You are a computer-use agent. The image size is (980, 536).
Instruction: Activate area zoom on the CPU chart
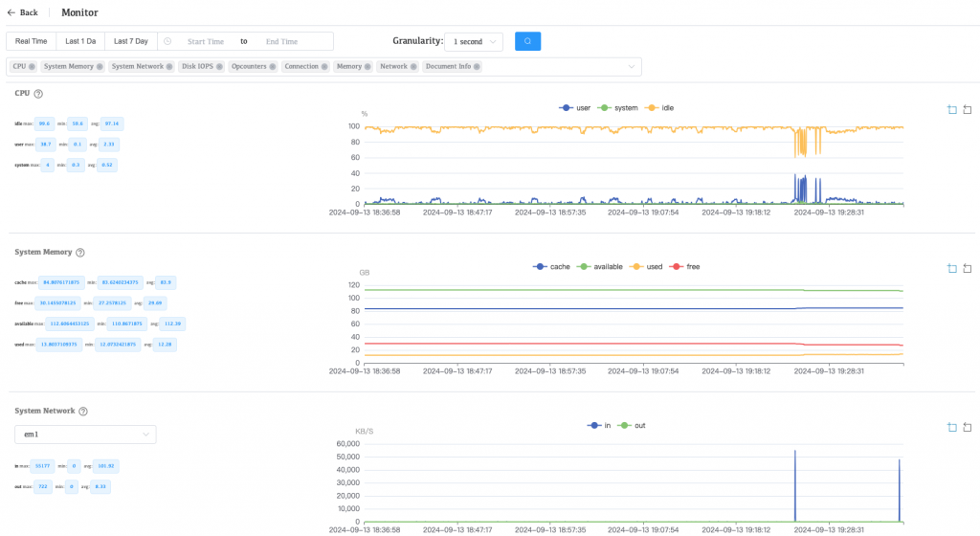951,110
